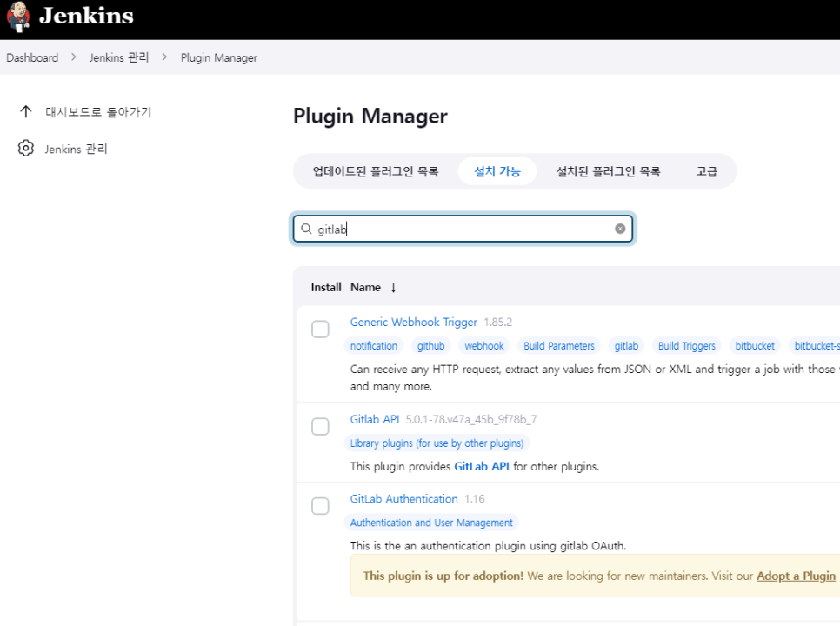This screenshot has width=840, height=626.
Task: Click the Jenkins title text in header
Action: pos(86,16)
